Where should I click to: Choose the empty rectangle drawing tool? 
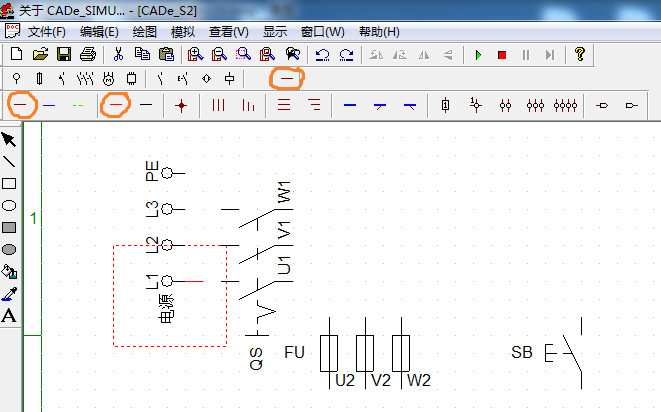pyautogui.click(x=9, y=183)
